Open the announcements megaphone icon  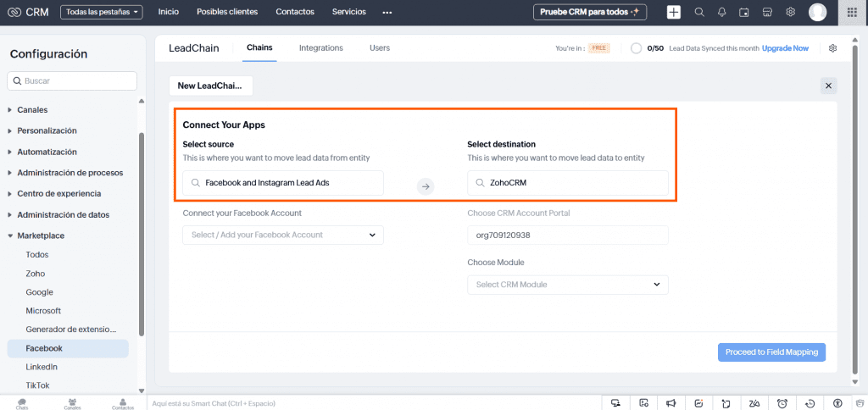tap(671, 403)
